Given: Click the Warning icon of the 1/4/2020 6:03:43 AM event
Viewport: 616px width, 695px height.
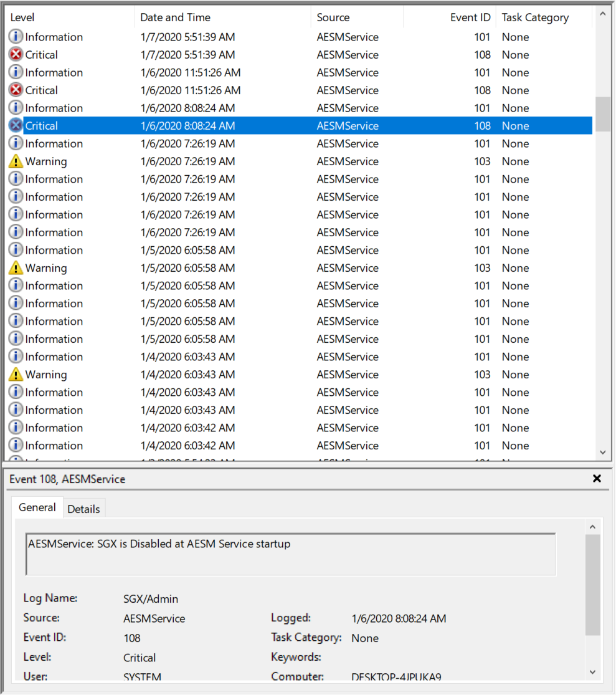Looking at the screenshot, I should click(x=16, y=374).
